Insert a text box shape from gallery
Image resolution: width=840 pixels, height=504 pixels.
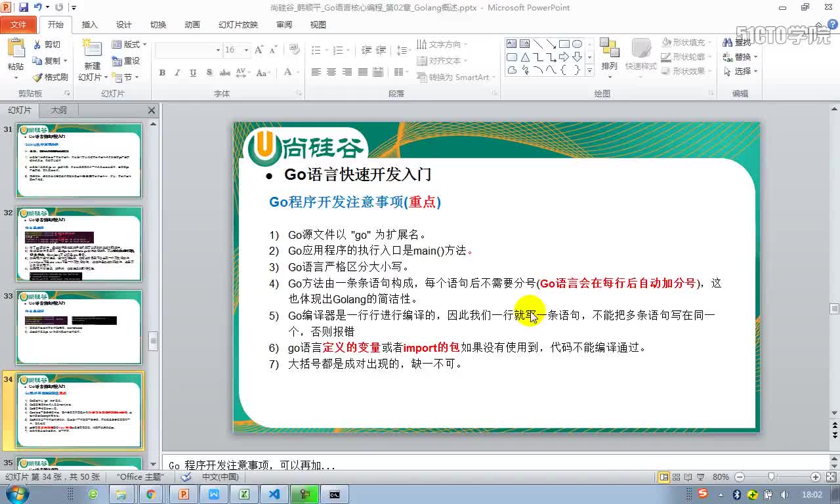click(x=512, y=44)
